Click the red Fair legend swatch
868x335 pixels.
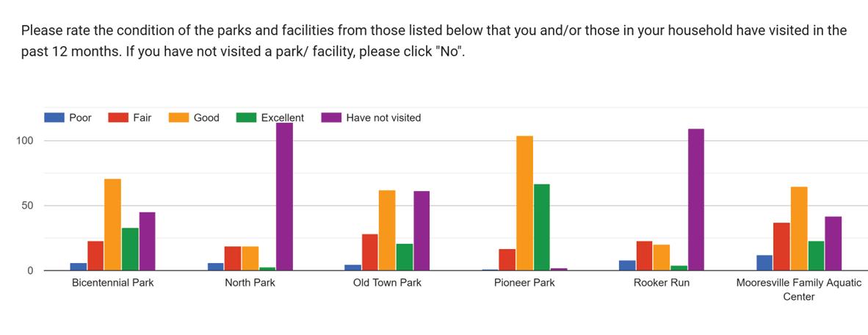tap(118, 118)
